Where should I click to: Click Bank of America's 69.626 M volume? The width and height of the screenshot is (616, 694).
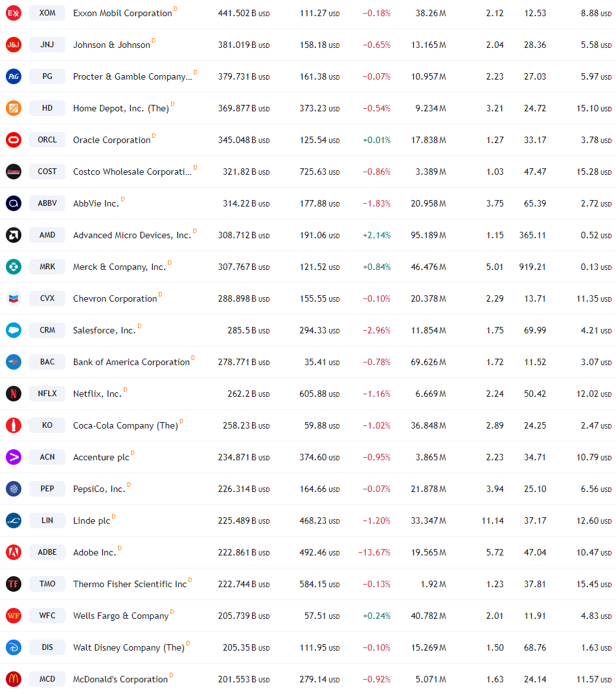[428, 362]
